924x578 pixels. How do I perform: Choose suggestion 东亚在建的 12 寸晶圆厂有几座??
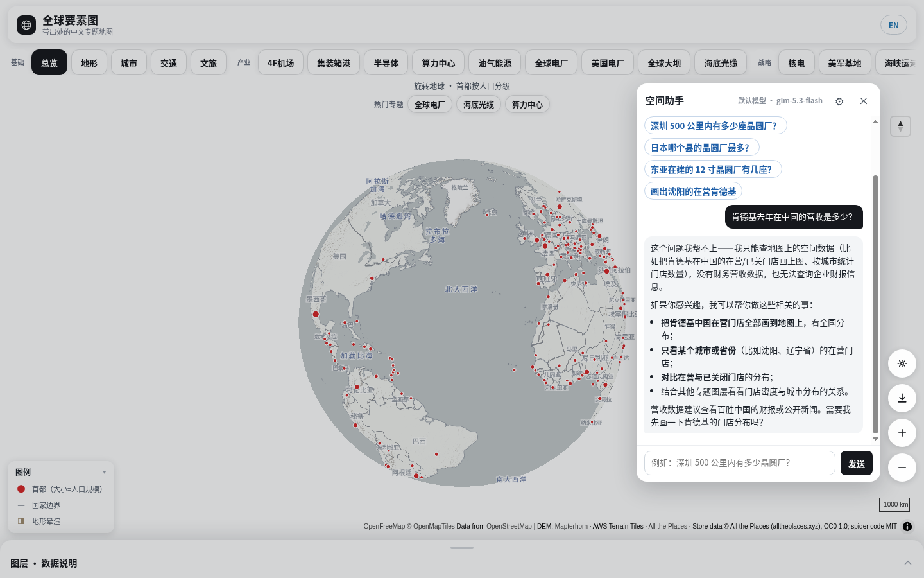pyautogui.click(x=713, y=170)
